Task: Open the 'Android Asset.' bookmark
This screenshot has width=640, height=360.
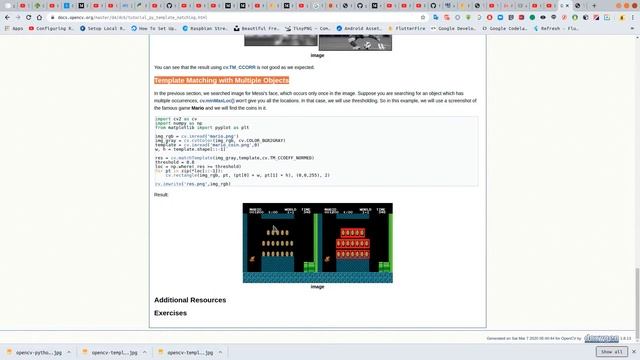Action: [x=359, y=29]
